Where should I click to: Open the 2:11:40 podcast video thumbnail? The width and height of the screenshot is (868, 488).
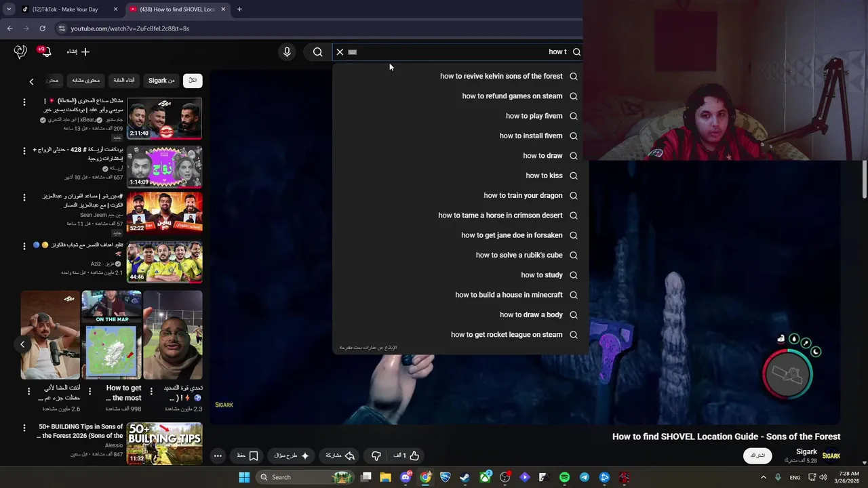click(x=164, y=119)
